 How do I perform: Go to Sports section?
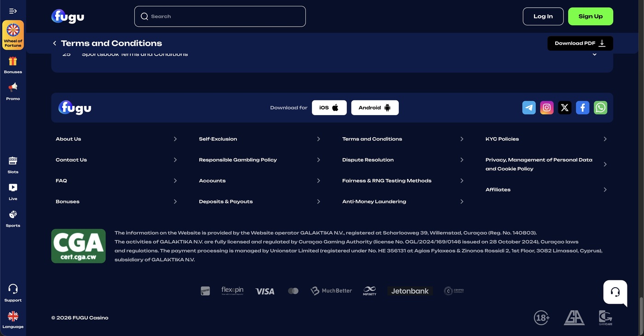13,219
